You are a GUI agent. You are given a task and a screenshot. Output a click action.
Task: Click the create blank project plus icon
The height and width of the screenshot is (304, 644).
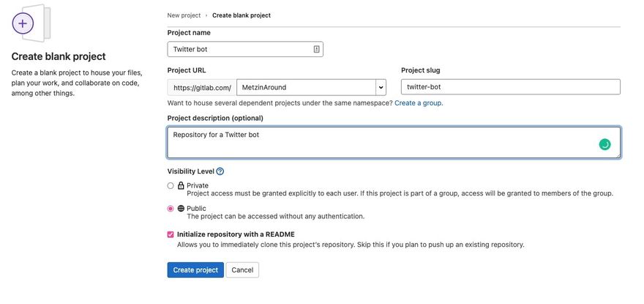click(23, 23)
